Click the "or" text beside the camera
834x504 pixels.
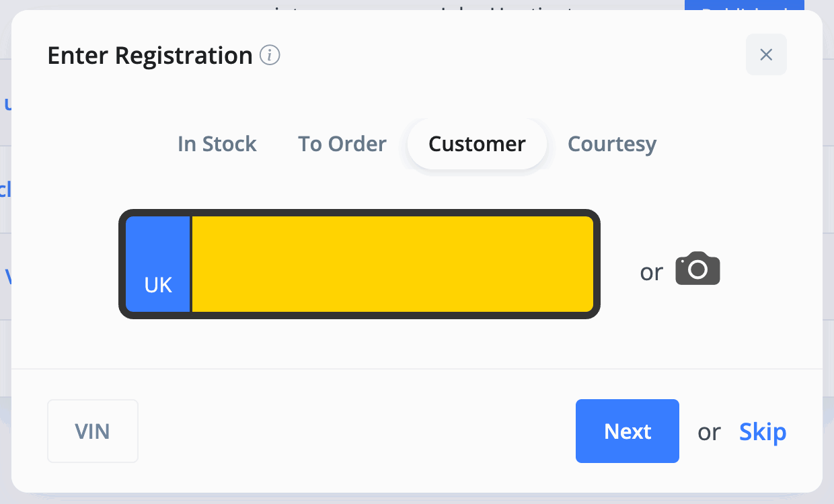[x=652, y=272]
